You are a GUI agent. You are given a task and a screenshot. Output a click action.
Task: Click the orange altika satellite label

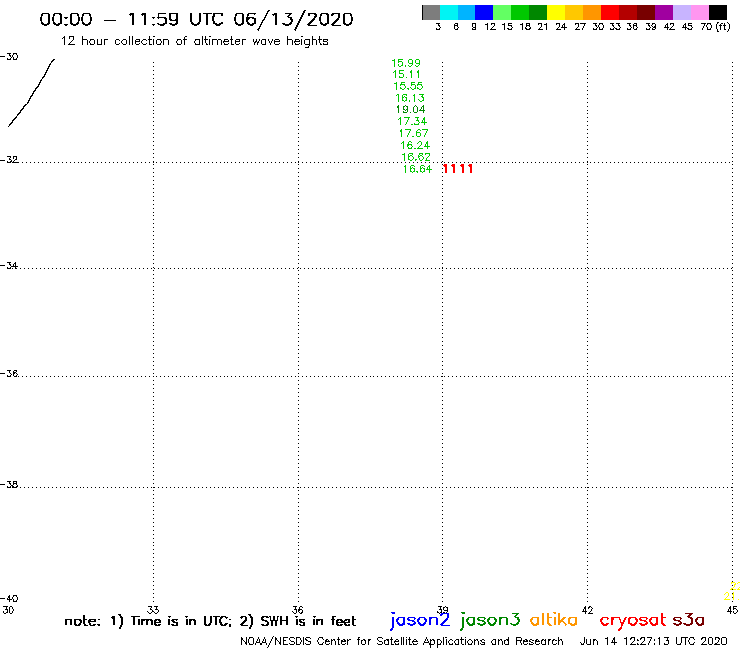[x=554, y=620]
